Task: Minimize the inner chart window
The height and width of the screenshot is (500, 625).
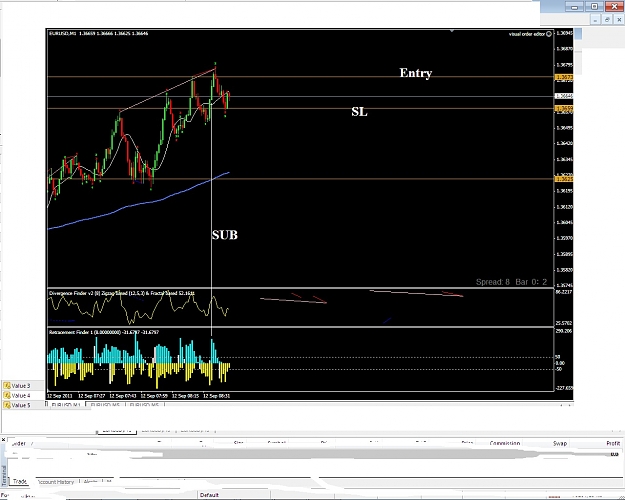Action: [x=595, y=20]
